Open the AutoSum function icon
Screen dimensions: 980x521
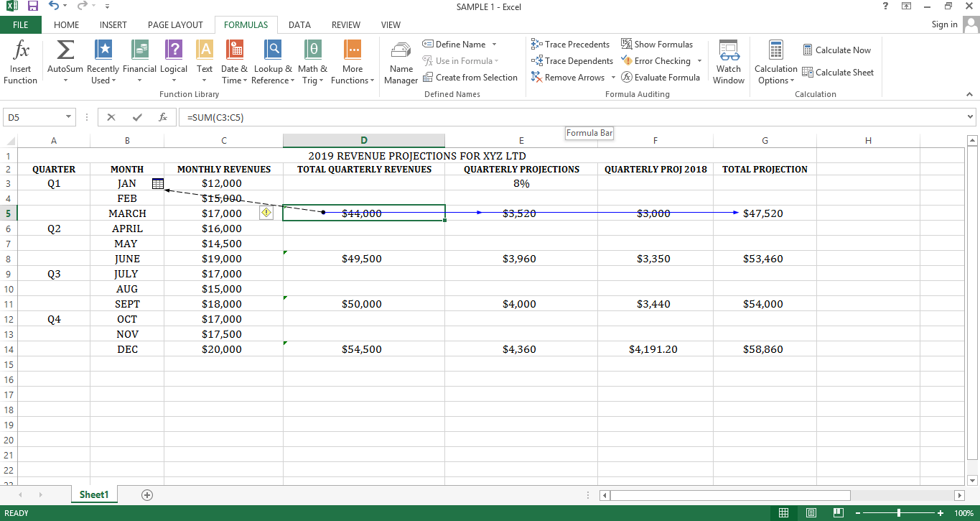tap(65, 61)
